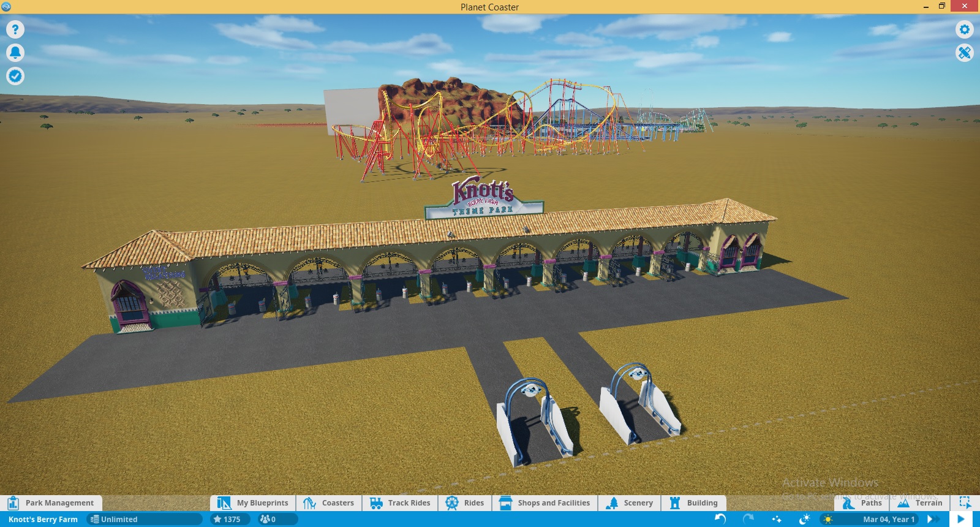
Task: Open the Shops and Facilities tab
Action: 545,503
